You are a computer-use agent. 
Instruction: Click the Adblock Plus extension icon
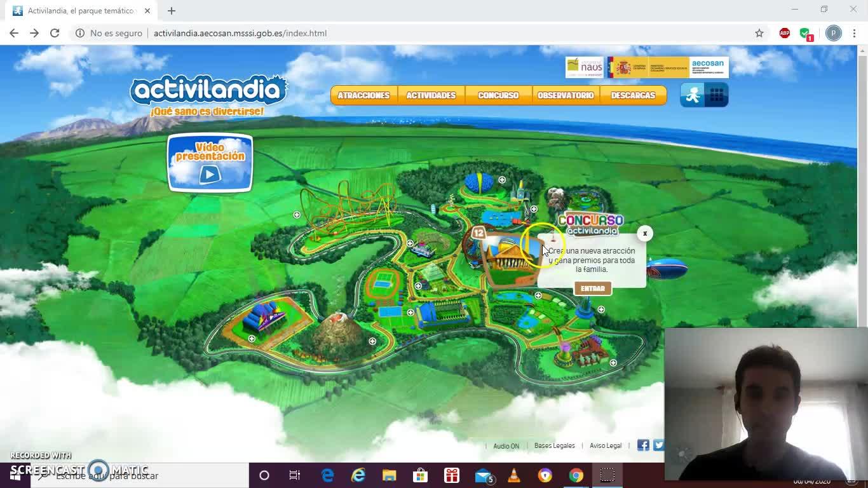click(x=785, y=33)
